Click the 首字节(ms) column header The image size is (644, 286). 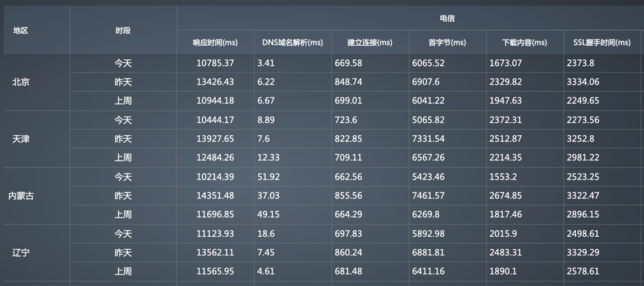click(x=447, y=42)
